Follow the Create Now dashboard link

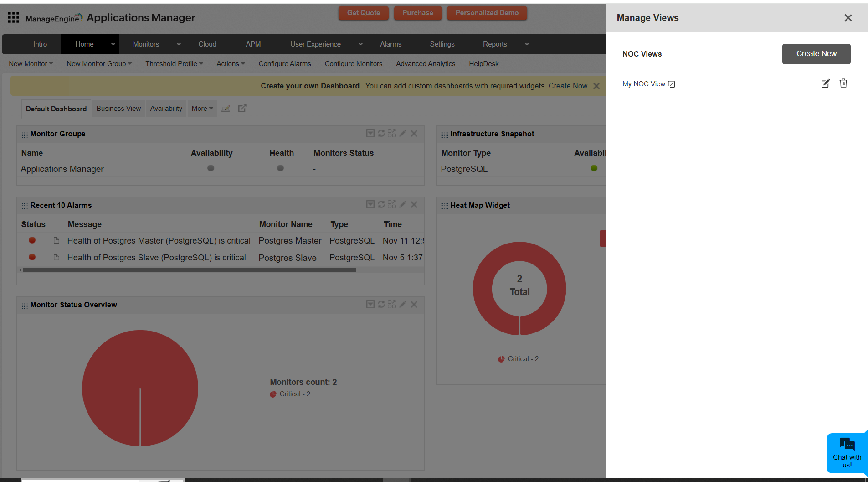(568, 86)
